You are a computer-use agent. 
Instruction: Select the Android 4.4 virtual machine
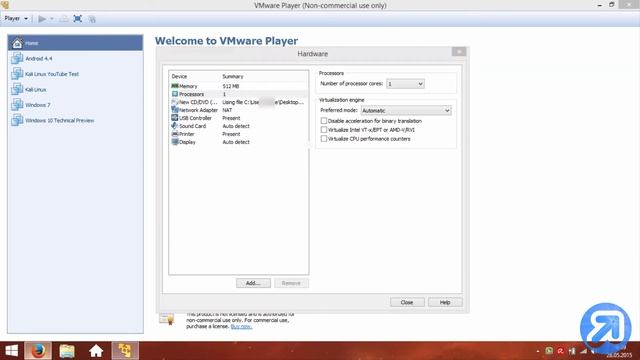tap(75, 58)
